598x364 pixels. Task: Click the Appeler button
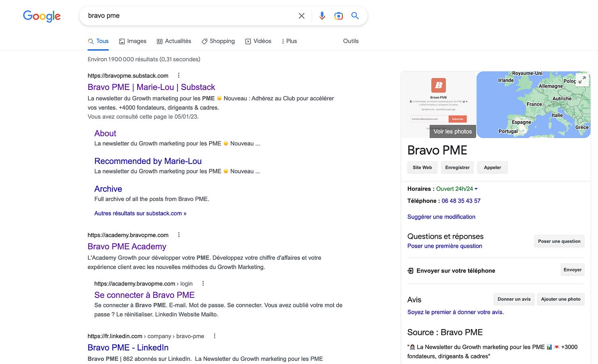(x=492, y=167)
